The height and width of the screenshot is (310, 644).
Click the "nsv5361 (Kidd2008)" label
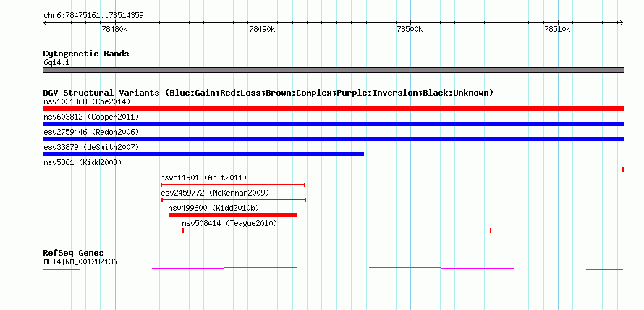[82, 162]
